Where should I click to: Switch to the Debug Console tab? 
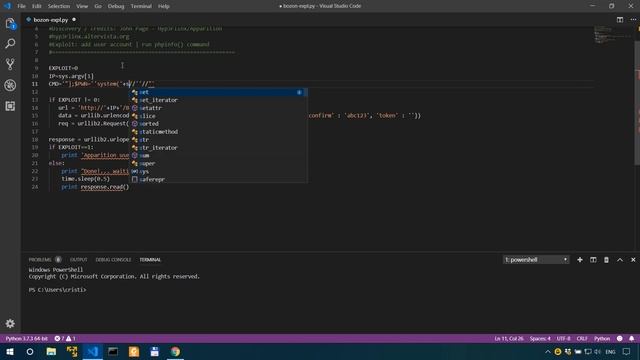113,260
